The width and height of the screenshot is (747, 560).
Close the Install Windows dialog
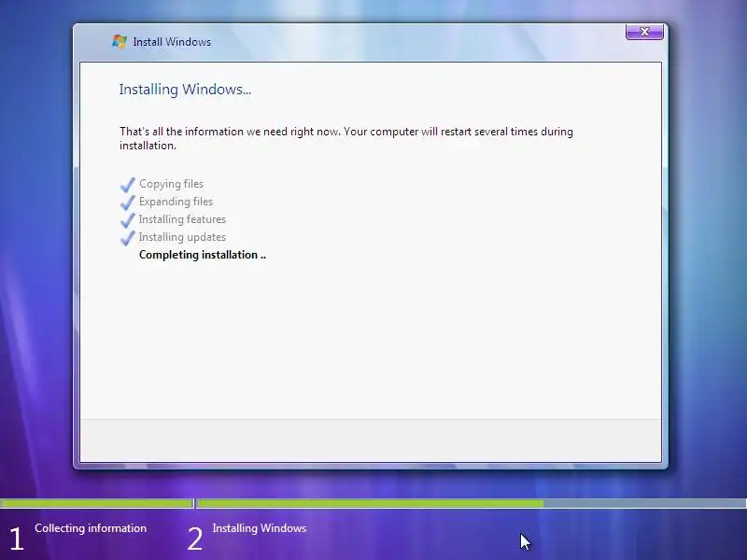pyautogui.click(x=644, y=32)
